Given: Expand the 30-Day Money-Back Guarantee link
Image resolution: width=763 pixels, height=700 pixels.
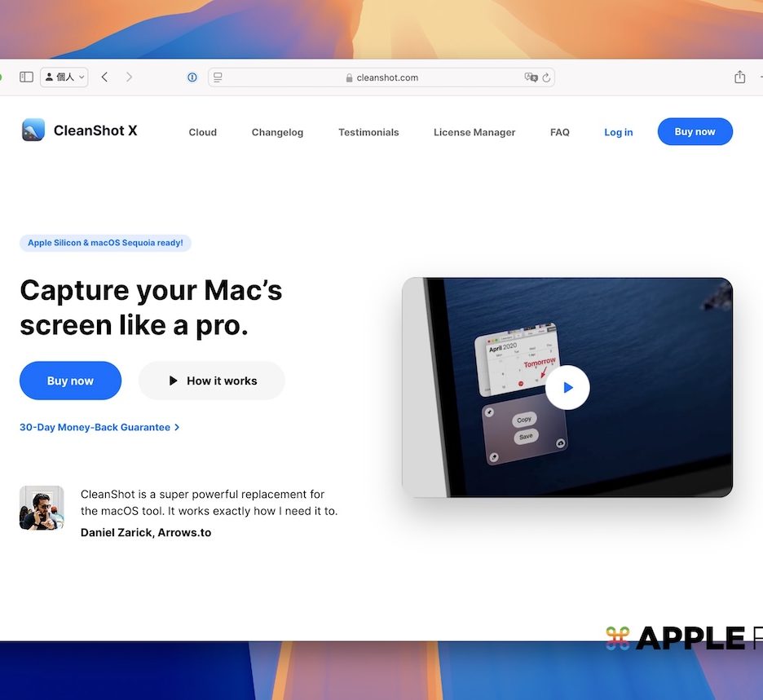Looking at the screenshot, I should pyautogui.click(x=99, y=427).
